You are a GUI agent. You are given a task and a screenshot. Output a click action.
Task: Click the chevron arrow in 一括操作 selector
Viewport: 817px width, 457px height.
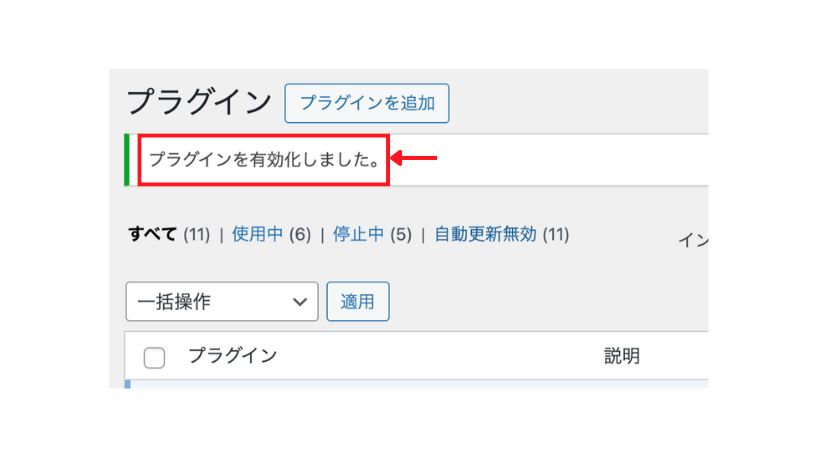(x=300, y=302)
